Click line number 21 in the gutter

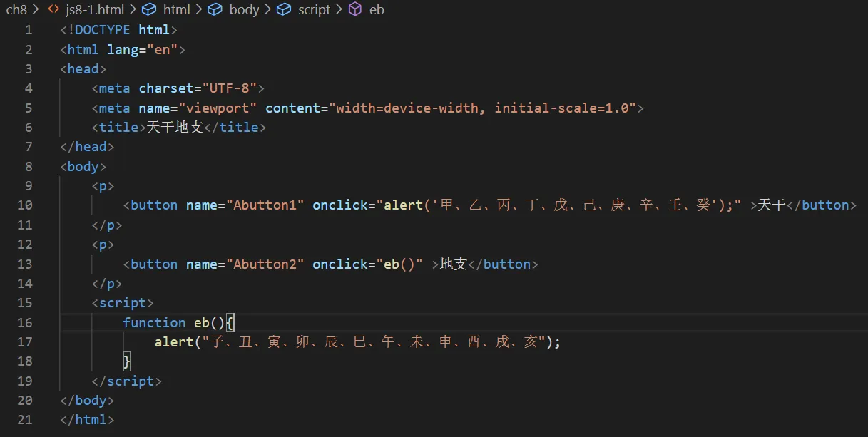coord(25,420)
